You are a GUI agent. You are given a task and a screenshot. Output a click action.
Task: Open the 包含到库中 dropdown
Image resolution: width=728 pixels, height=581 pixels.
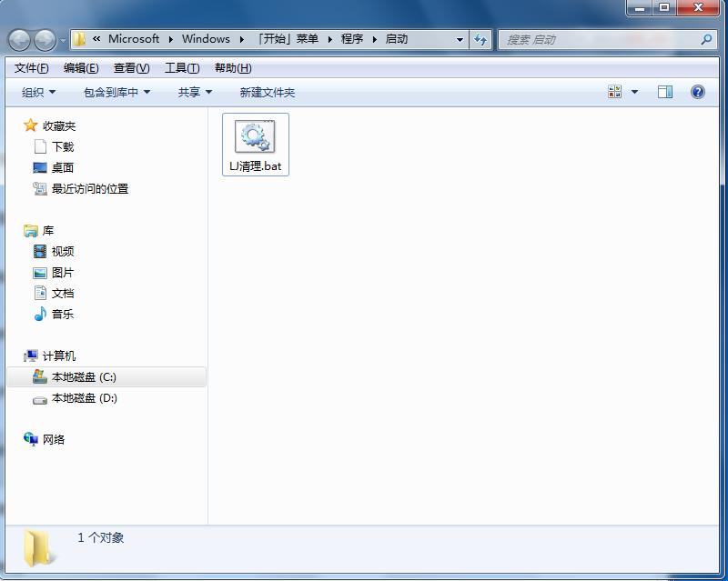click(x=116, y=92)
